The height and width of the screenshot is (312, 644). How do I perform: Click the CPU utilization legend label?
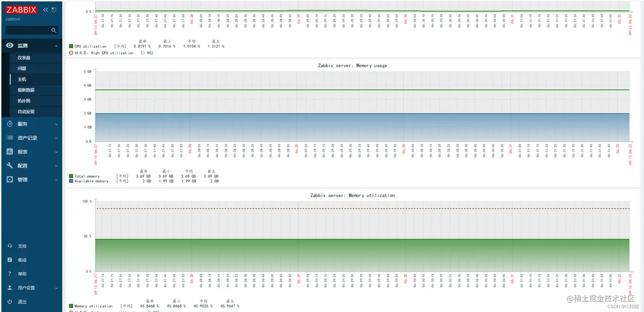coord(91,46)
